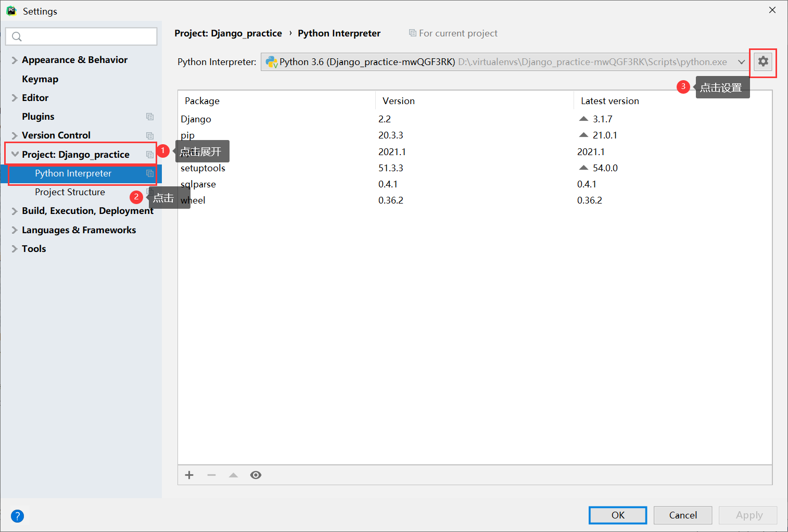Open the Python Interpreter dropdown arrow

point(741,62)
